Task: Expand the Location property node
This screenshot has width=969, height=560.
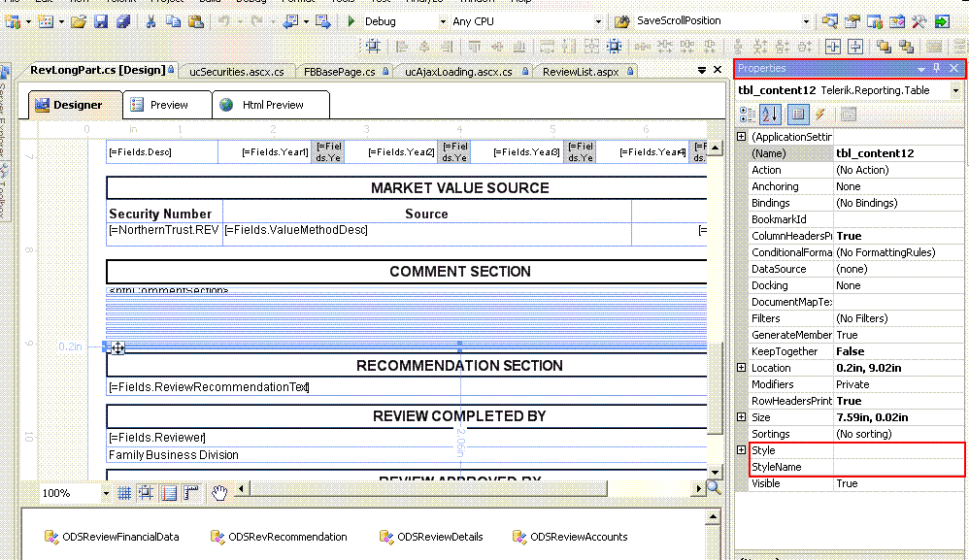Action: click(x=742, y=368)
